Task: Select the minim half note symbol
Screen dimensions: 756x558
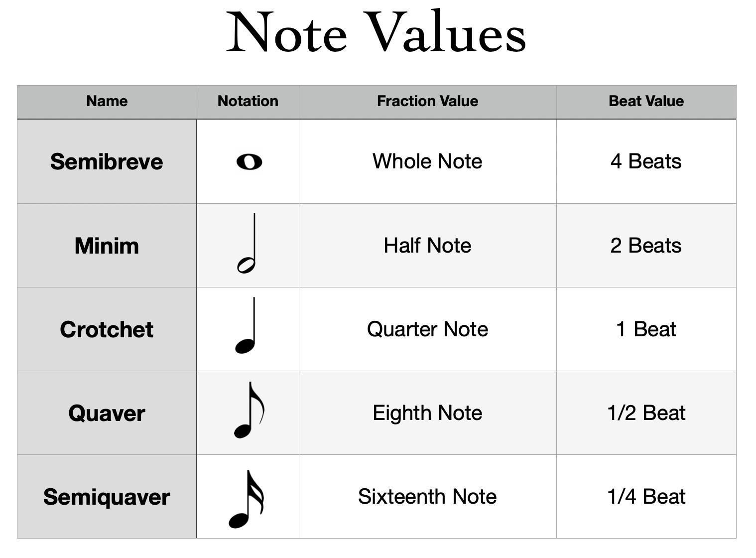Action: click(x=247, y=244)
